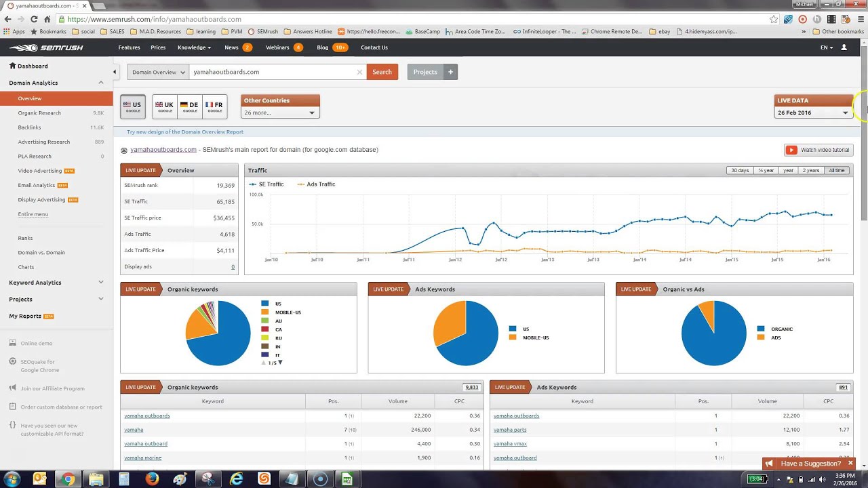The height and width of the screenshot is (488, 868).
Task: Open Backlinks in sidebar
Action: pos(30,127)
